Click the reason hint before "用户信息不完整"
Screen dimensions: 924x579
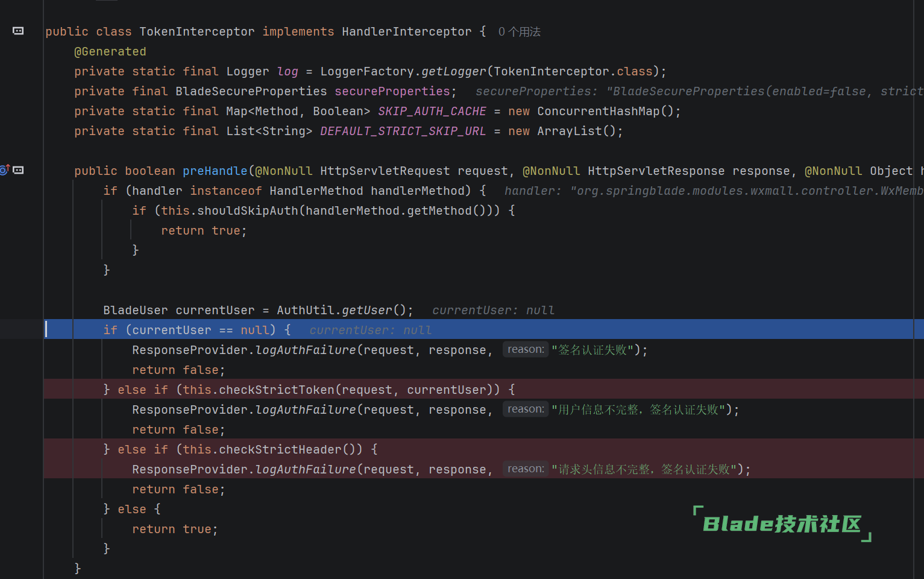(x=525, y=409)
